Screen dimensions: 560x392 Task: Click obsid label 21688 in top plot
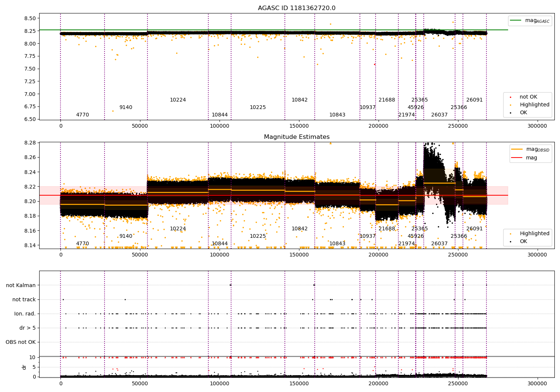coord(387,100)
